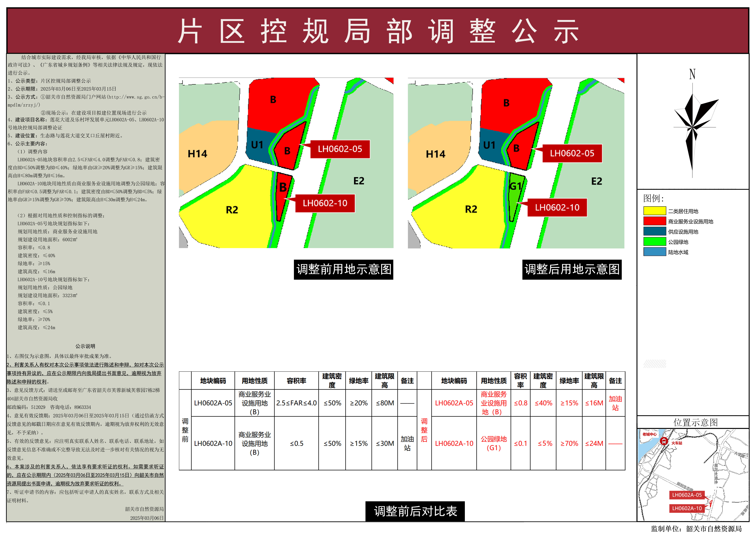The image size is (756, 535).
Task: Click the dark blue 供应设施用地 legend swatch
Action: pos(655,231)
